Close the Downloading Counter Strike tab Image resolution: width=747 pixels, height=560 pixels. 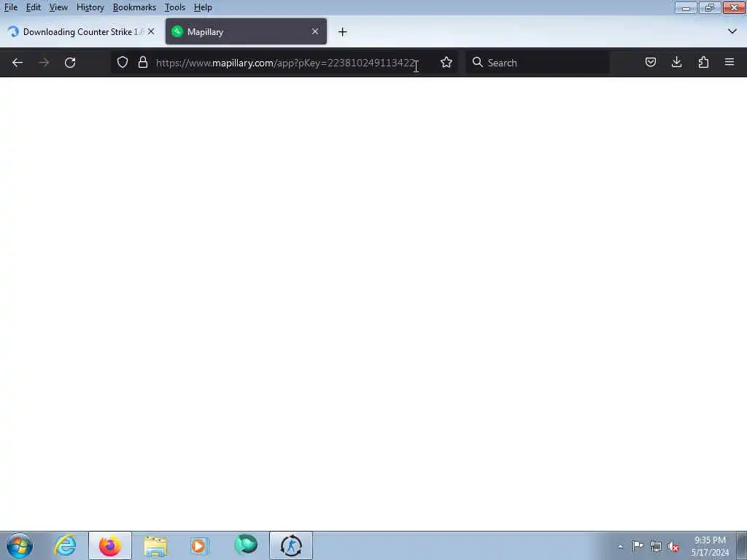click(x=151, y=31)
